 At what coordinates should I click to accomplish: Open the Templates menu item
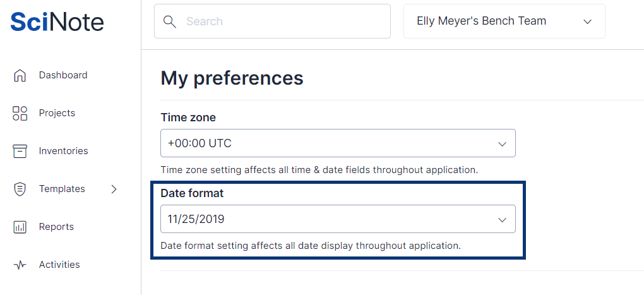pos(62,189)
